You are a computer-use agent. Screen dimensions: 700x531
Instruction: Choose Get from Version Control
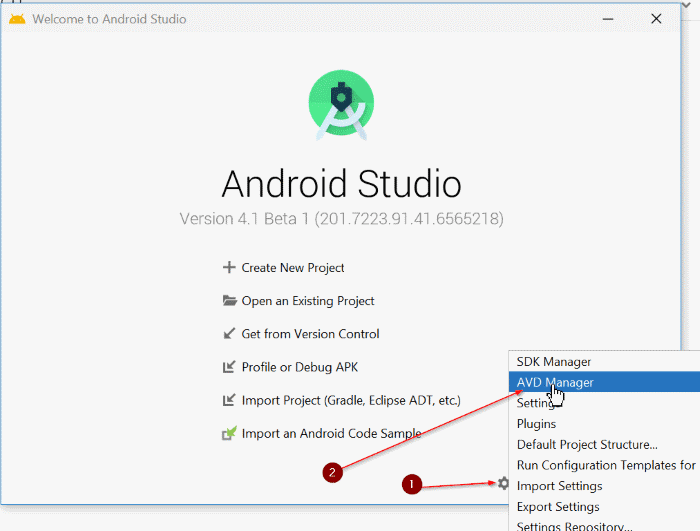click(x=310, y=334)
